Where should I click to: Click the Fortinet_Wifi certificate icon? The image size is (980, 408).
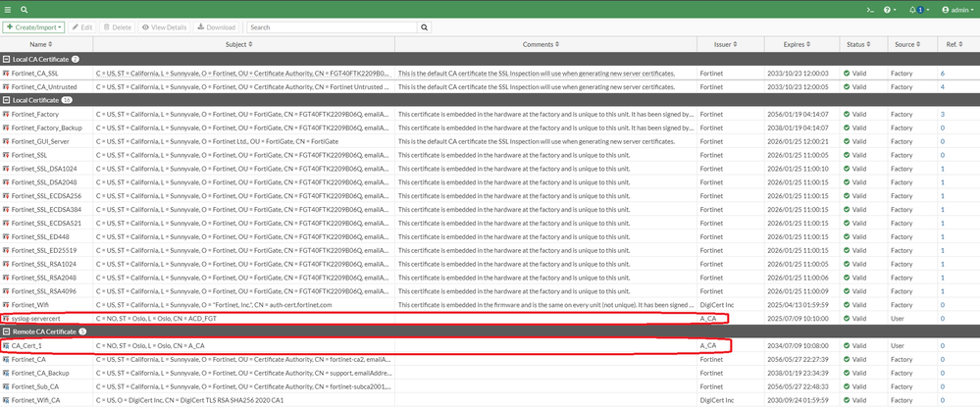pos(6,305)
